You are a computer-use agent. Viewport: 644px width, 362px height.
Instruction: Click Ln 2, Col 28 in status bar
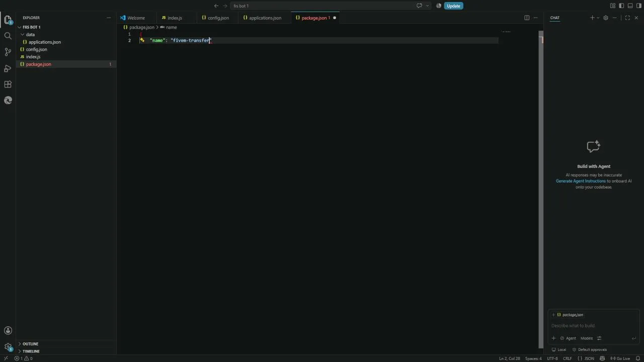[509, 358]
